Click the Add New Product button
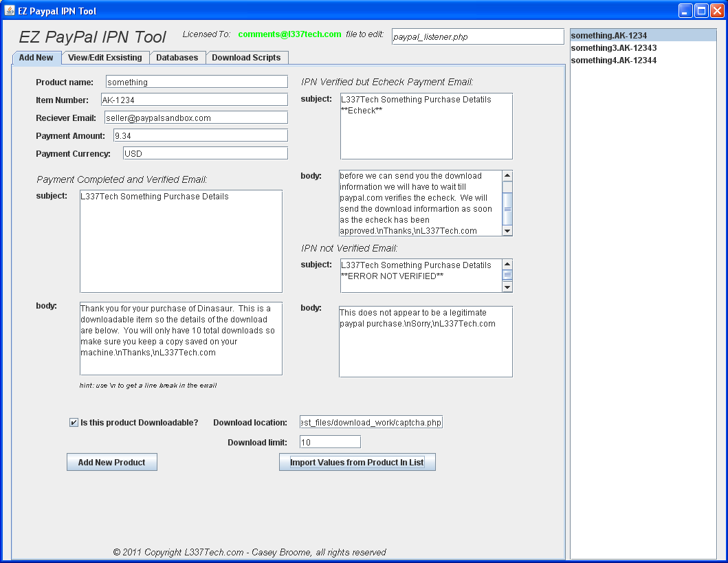Screen dimensions: 728x563 pos(112,462)
